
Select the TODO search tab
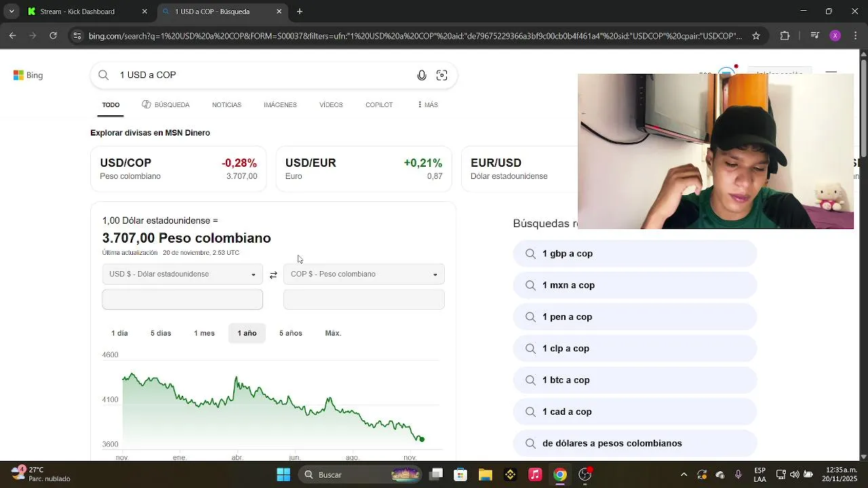point(111,105)
